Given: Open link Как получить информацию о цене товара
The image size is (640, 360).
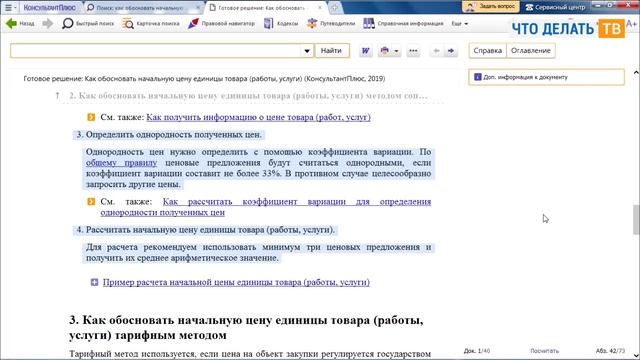Looking at the screenshot, I should tap(258, 117).
